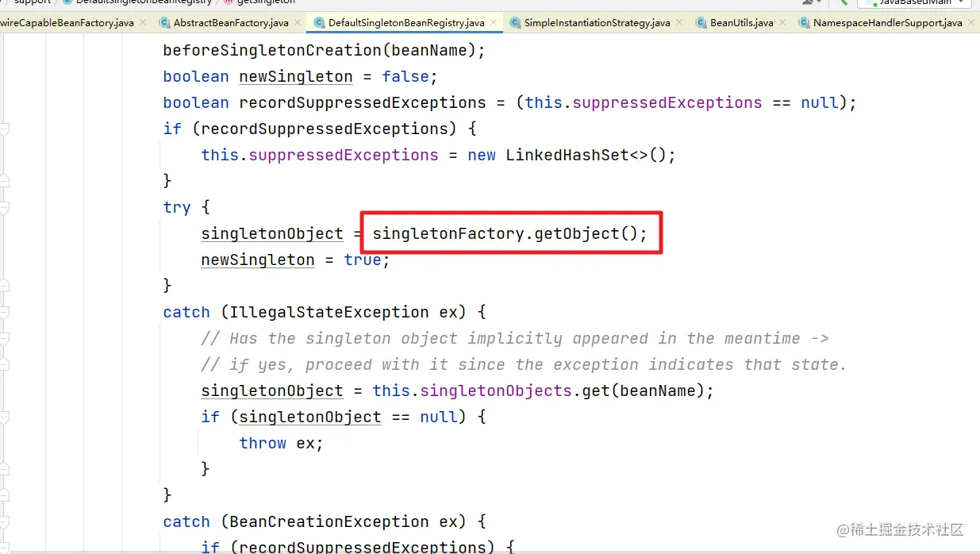The image size is (980, 554).
Task: Click singletonObject variable in try block
Action: (x=272, y=233)
